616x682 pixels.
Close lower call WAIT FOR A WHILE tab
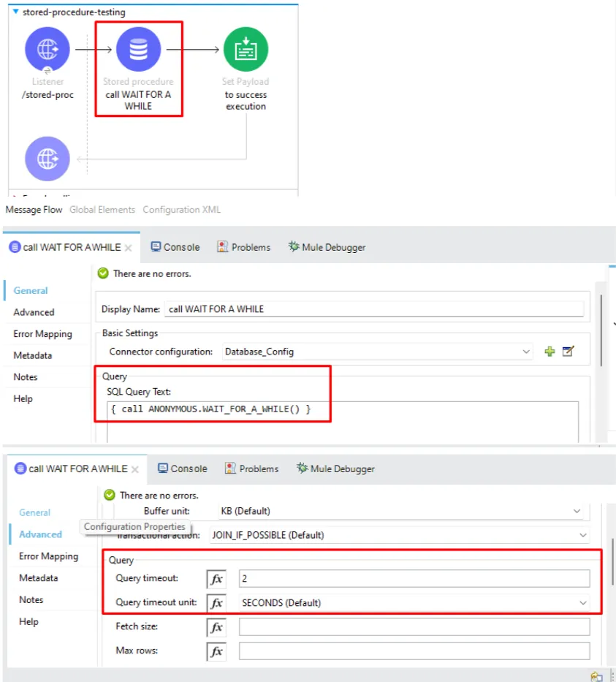tap(135, 469)
